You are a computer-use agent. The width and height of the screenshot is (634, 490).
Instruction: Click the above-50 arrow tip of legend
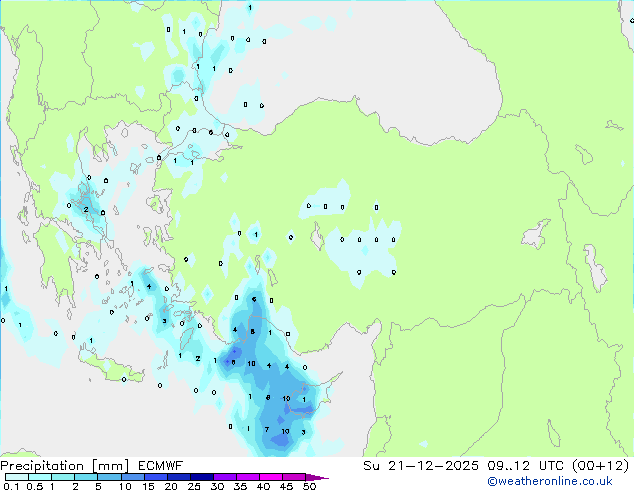317,478
